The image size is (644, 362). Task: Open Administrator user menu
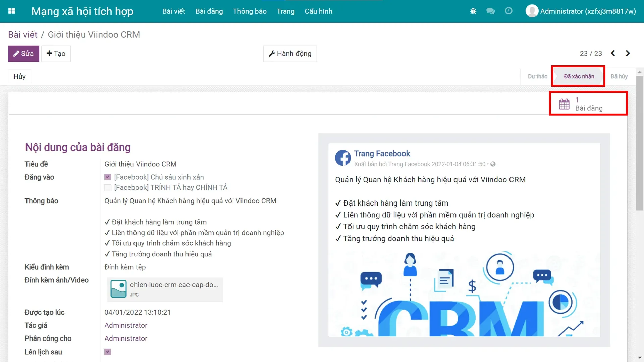(581, 11)
